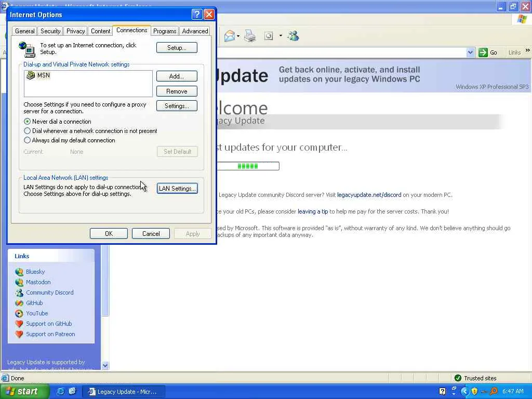Switch to the Security tab
Image resolution: width=532 pixels, height=399 pixels.
[50, 31]
